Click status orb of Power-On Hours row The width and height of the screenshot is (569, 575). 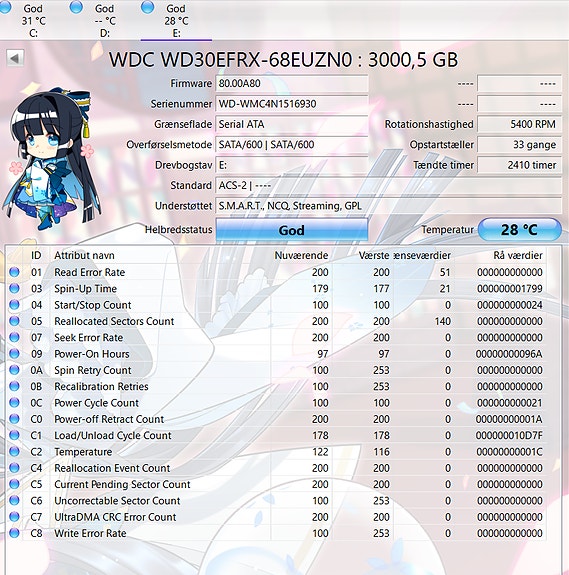pos(14,354)
